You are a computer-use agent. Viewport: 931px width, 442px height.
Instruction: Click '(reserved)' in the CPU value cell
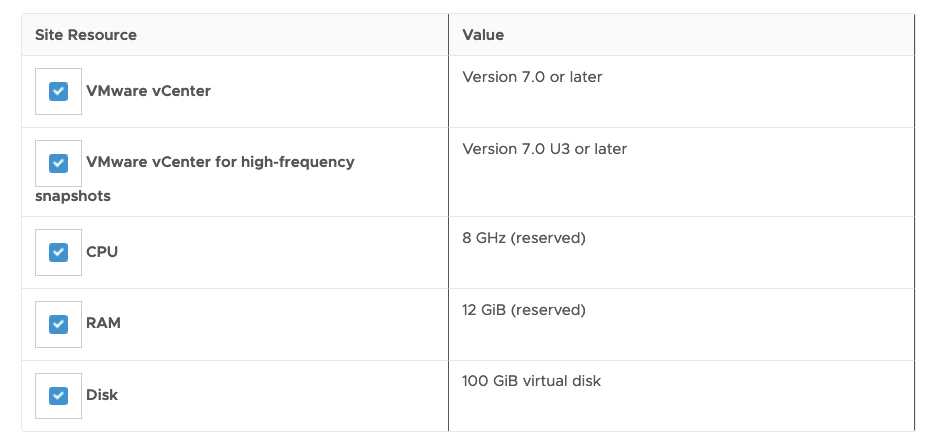[x=547, y=238]
